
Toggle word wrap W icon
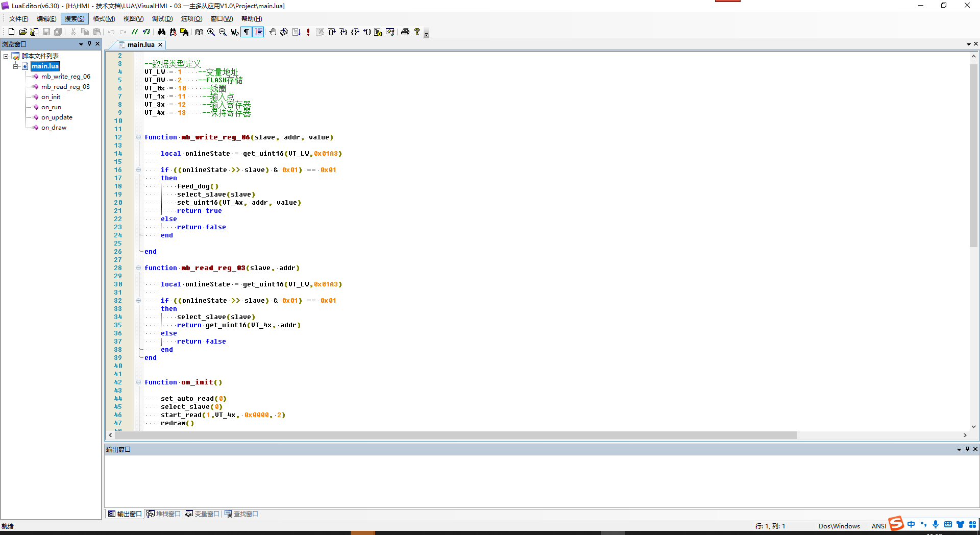(234, 32)
